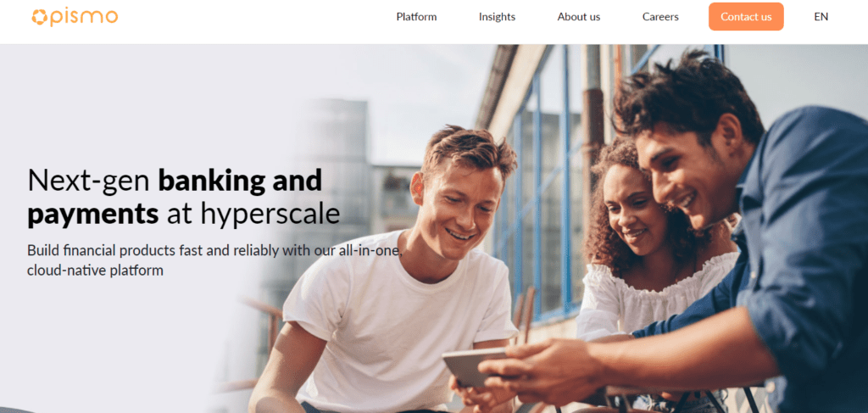Image resolution: width=868 pixels, height=413 pixels.
Task: Open the EN language selector
Action: point(821,17)
